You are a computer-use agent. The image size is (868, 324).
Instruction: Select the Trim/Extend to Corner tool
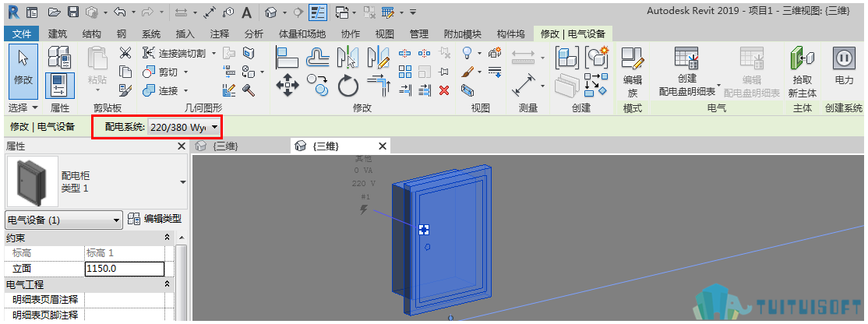(x=379, y=86)
